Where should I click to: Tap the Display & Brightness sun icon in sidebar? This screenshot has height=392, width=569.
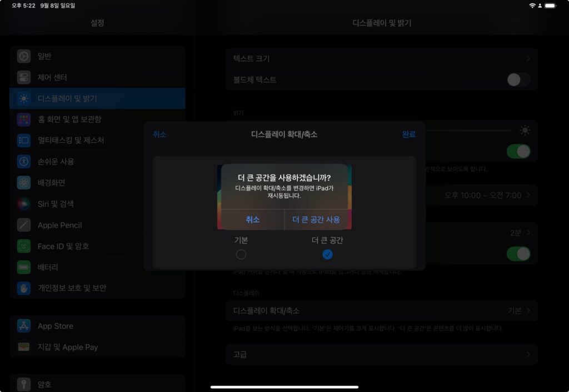23,98
